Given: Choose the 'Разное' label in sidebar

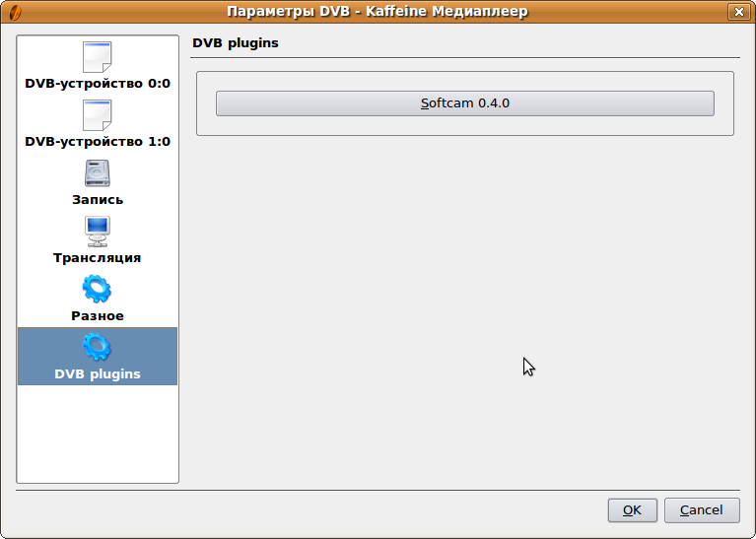Looking at the screenshot, I should point(98,316).
